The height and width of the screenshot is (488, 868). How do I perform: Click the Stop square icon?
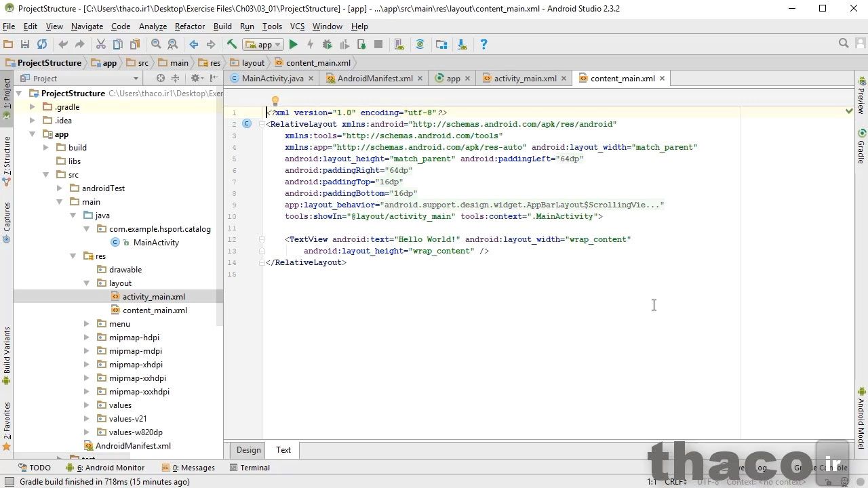[x=378, y=44]
